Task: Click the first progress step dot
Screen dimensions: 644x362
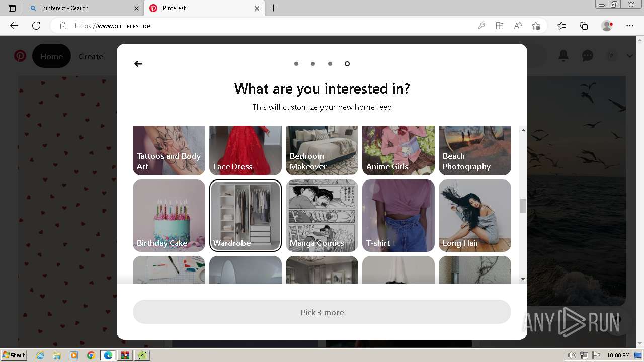Action: coord(296,64)
